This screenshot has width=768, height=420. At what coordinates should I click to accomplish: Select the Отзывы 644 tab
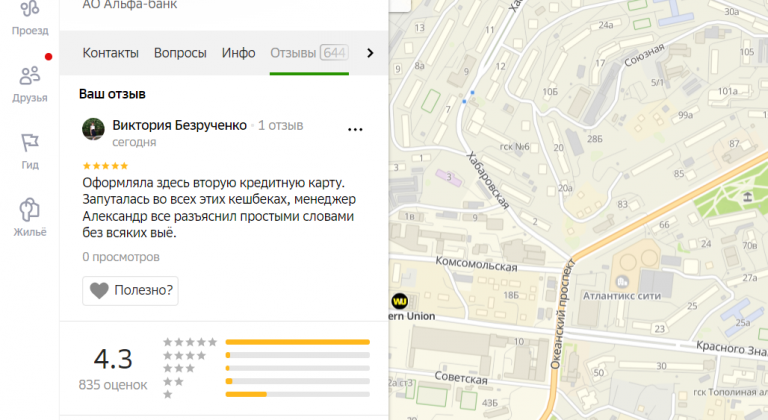tap(309, 53)
